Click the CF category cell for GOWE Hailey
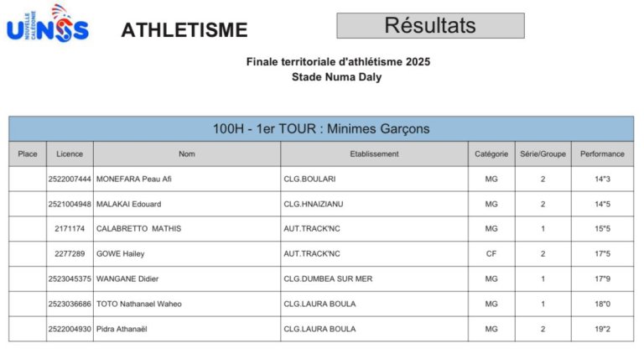Screen dimensions: 644x359 pyautogui.click(x=491, y=254)
